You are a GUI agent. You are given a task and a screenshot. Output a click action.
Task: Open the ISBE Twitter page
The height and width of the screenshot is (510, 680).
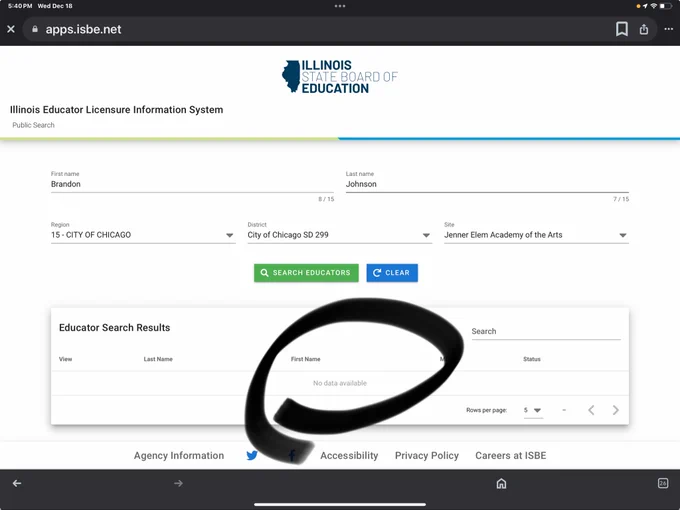coord(252,455)
